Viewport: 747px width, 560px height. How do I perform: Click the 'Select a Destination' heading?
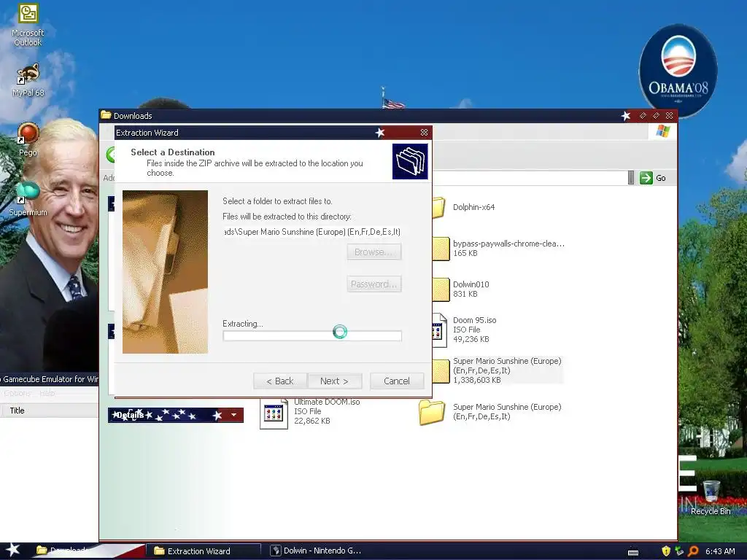pyautogui.click(x=173, y=152)
